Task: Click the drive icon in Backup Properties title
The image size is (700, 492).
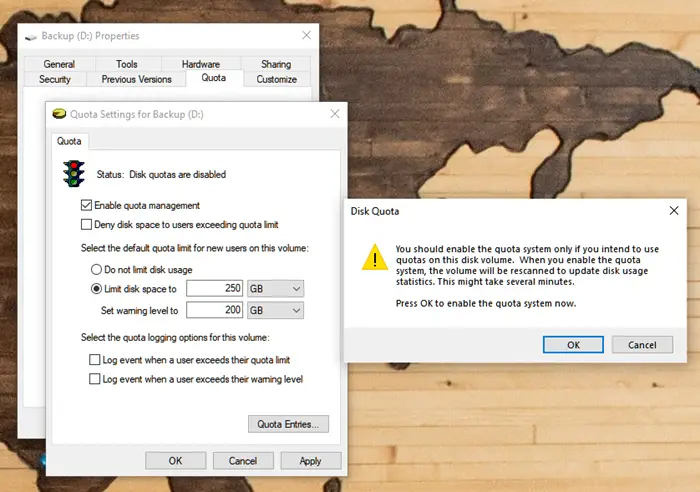Action: [31, 37]
